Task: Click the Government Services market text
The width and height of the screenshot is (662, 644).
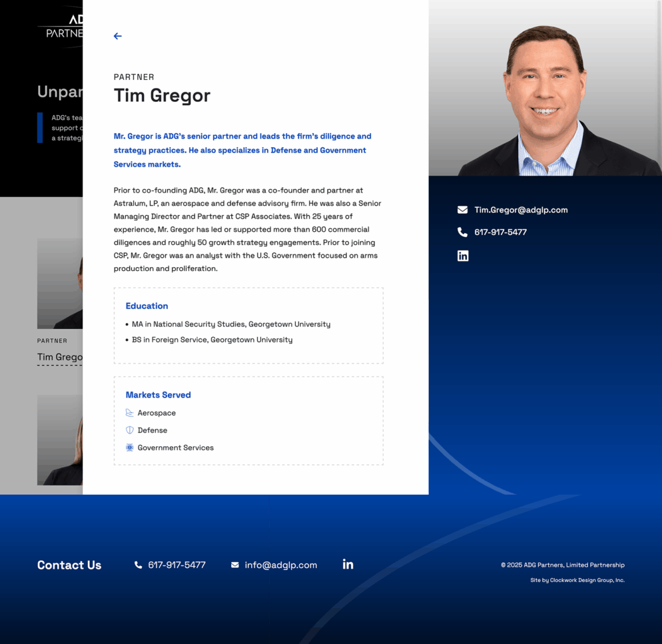Action: pos(176,448)
